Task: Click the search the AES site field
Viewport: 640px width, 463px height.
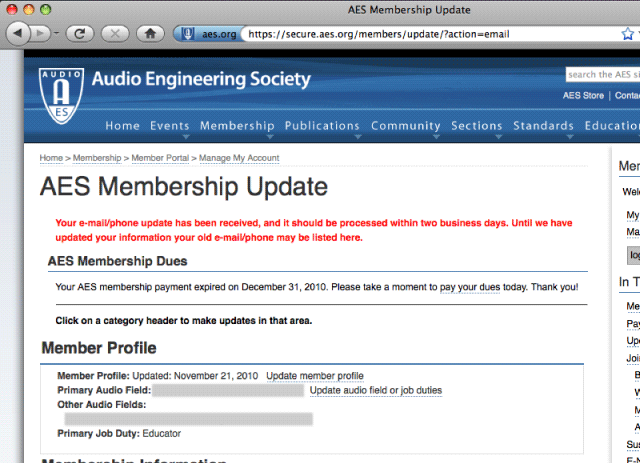Action: click(x=603, y=74)
